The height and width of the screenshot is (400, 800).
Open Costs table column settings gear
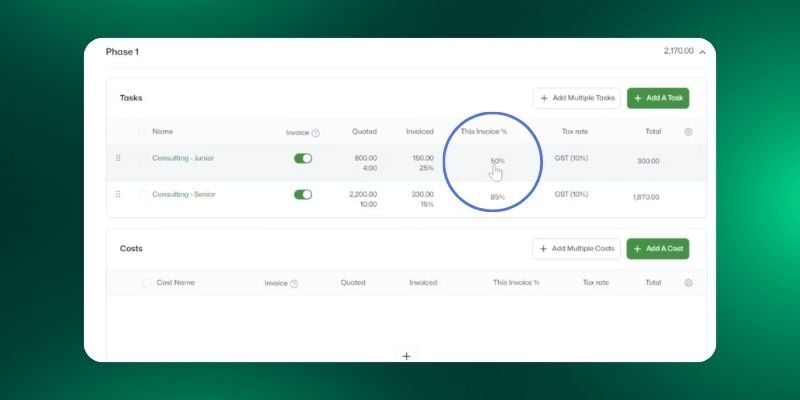[688, 283]
